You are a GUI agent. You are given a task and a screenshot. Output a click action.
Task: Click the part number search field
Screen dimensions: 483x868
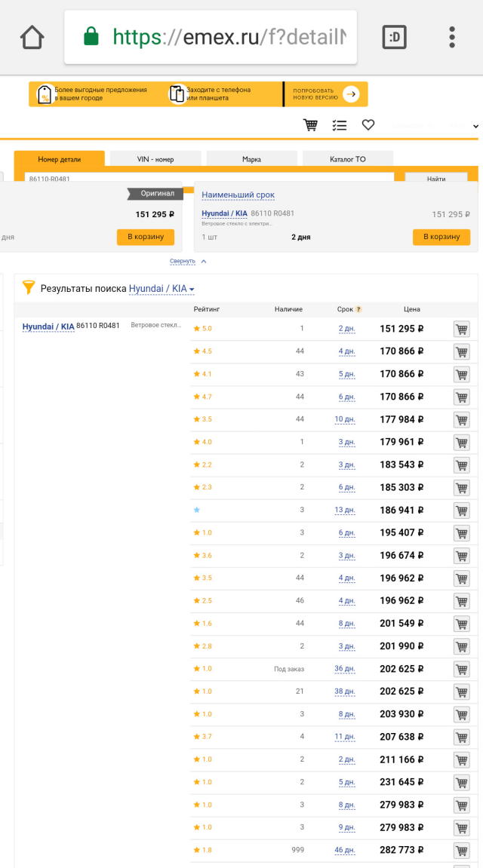click(x=209, y=178)
